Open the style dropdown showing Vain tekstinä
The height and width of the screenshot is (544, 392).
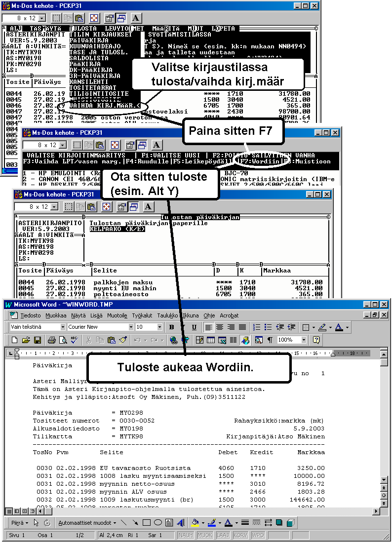point(63,327)
